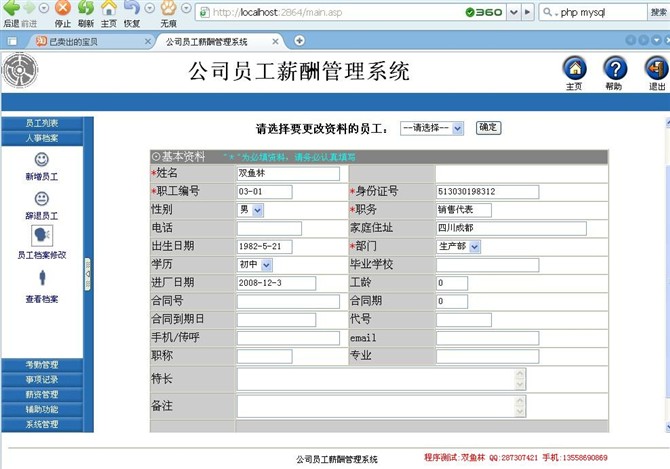Click the browser 刷新 refresh icon
Viewport: 670px width, 469px height.
click(86, 8)
